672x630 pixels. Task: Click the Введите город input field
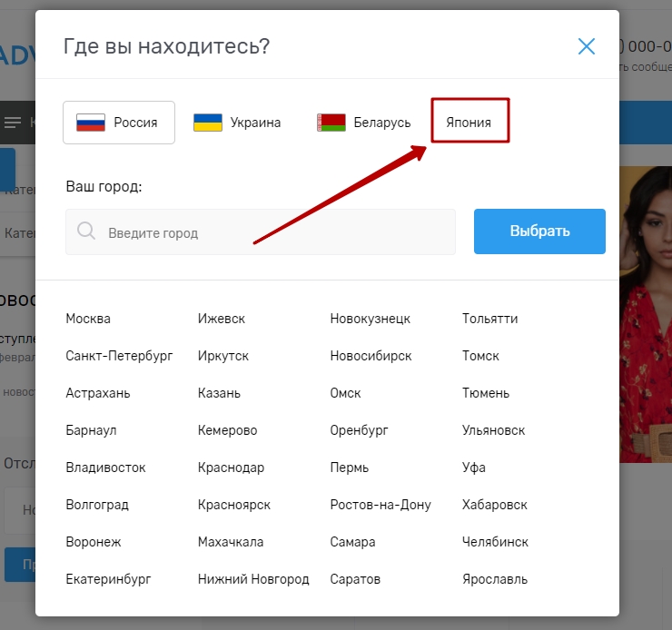pos(261,232)
